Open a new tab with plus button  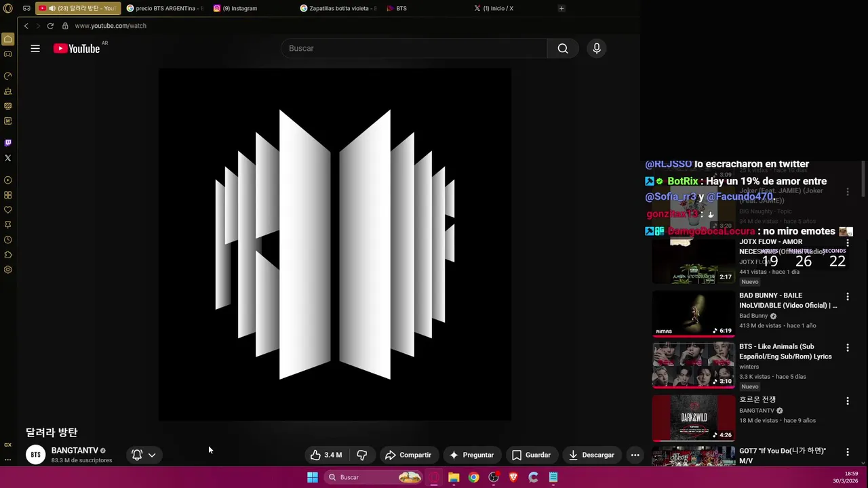click(x=561, y=8)
